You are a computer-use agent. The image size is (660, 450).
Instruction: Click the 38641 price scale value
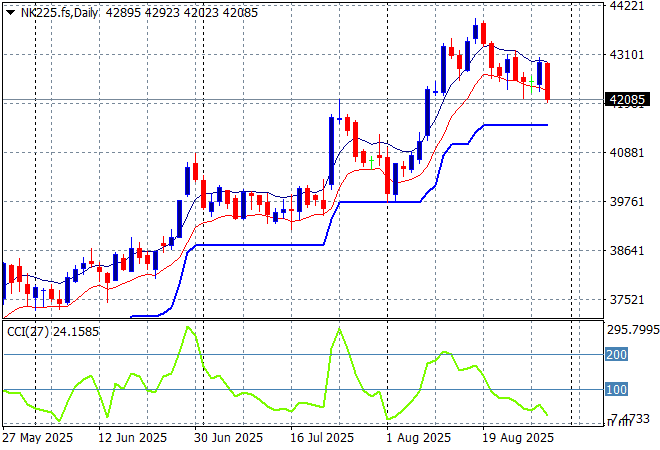pyautogui.click(x=627, y=250)
